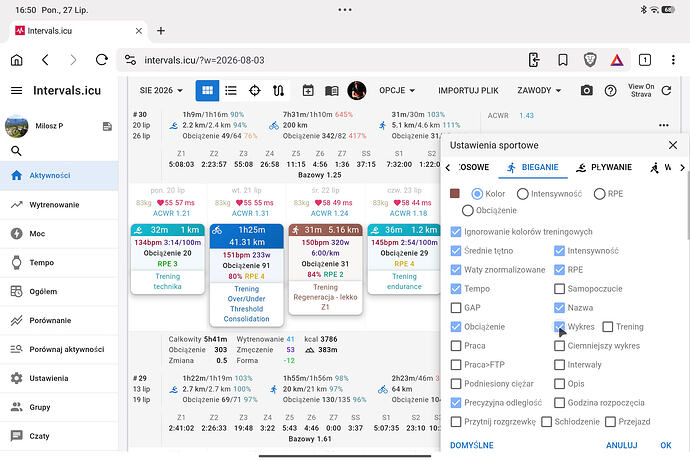This screenshot has height=460, width=690.
Task: Open View On Strava link
Action: [x=641, y=90]
